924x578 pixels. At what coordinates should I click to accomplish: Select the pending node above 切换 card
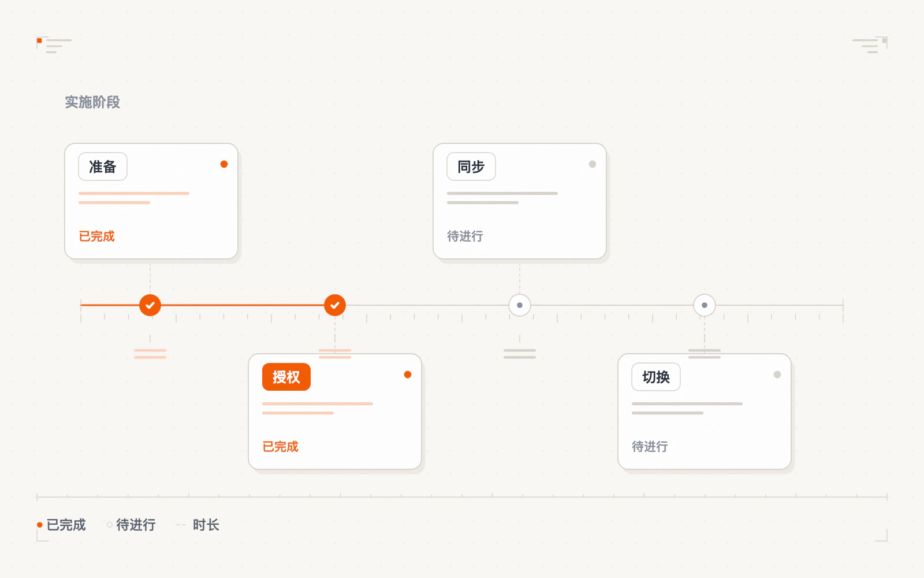tap(705, 305)
